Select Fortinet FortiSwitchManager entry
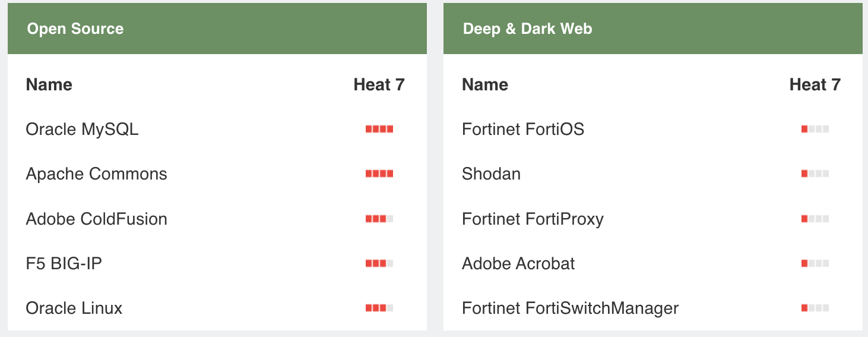 click(x=570, y=308)
